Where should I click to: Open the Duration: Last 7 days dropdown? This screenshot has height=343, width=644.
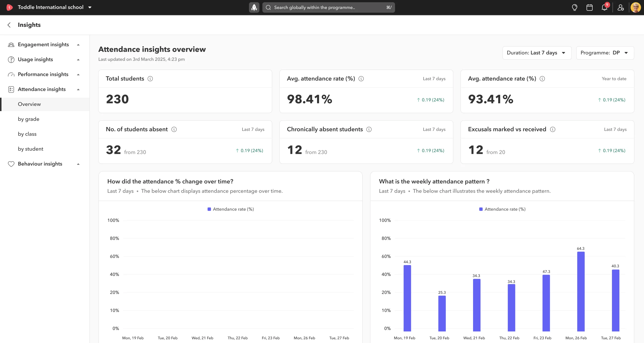click(537, 53)
